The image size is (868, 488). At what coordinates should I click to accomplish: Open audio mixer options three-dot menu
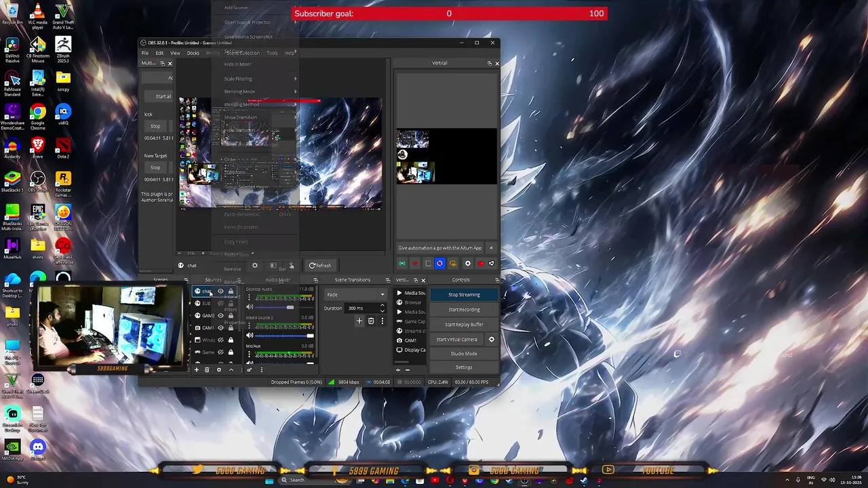(261, 369)
